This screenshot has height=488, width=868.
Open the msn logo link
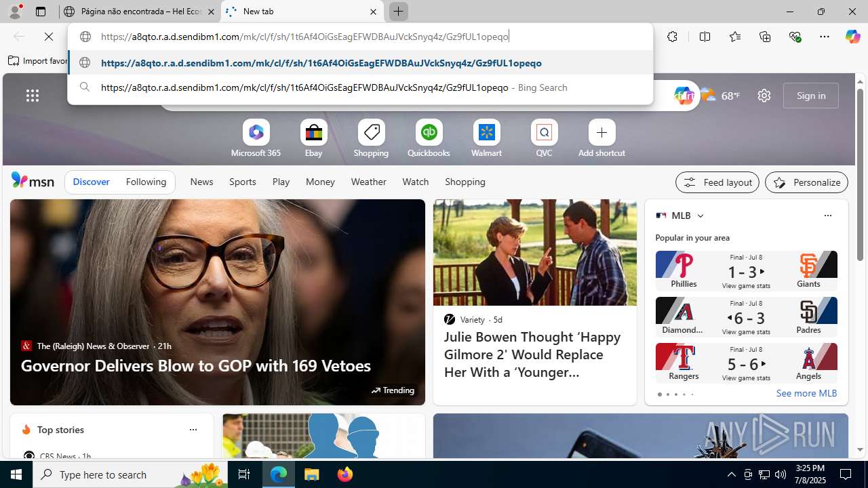(x=33, y=180)
